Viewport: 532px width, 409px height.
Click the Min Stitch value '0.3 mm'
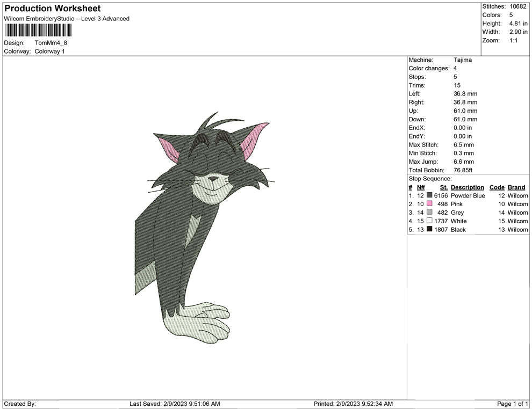(463, 153)
